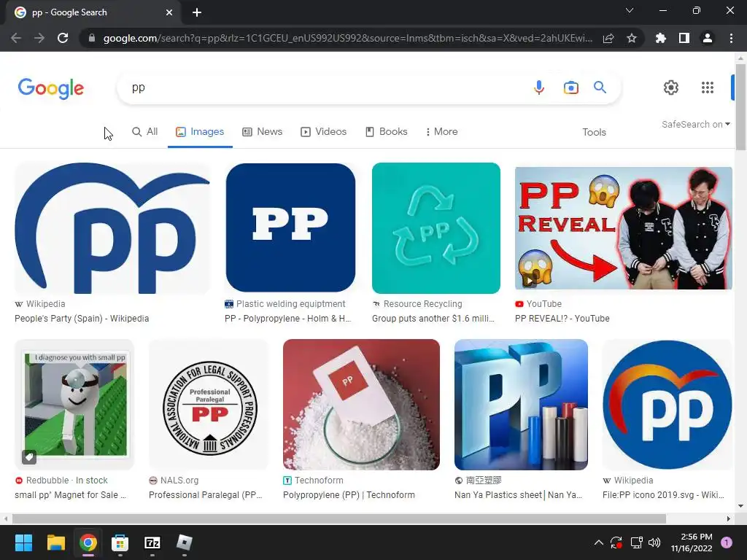Screen dimensions: 747x560
Task: Open Chrome extensions puzzle icon
Action: 661,38
